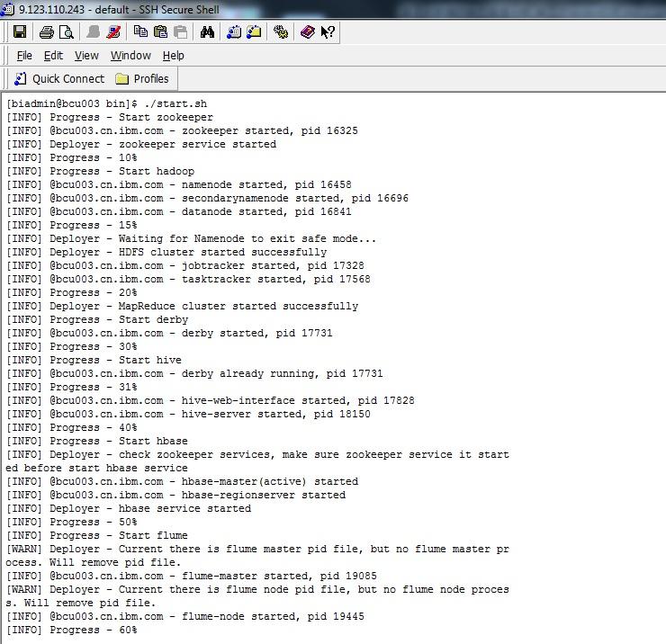This screenshot has height=644, width=666.
Task: Click 'Progress - Start hadoop' line
Action: point(100,171)
